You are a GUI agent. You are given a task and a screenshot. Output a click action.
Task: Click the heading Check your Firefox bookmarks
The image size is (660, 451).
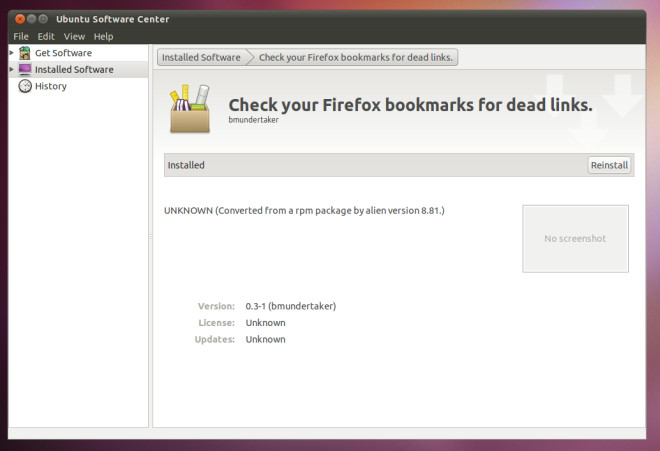[x=410, y=105]
